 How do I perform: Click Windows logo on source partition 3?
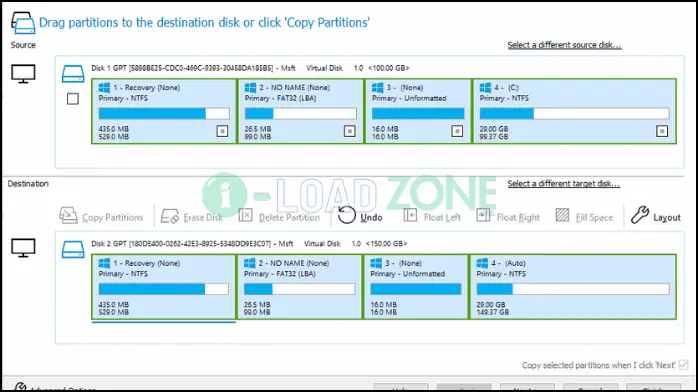tap(377, 88)
